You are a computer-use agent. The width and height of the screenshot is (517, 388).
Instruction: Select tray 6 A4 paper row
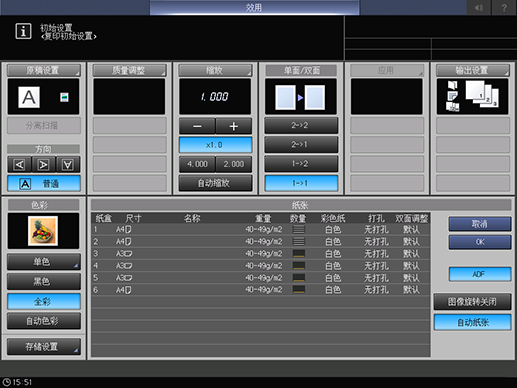pos(260,290)
